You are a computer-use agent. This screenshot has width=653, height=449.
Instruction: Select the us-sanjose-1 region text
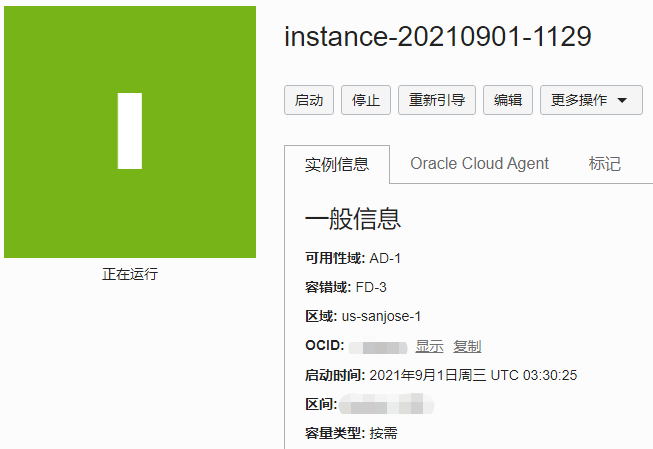(382, 316)
